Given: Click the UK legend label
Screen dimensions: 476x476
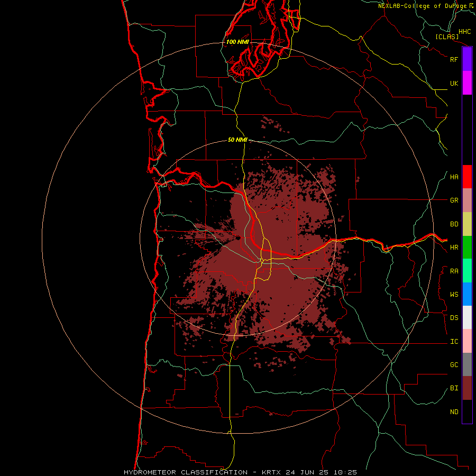Looking at the screenshot, I should click(x=454, y=83).
